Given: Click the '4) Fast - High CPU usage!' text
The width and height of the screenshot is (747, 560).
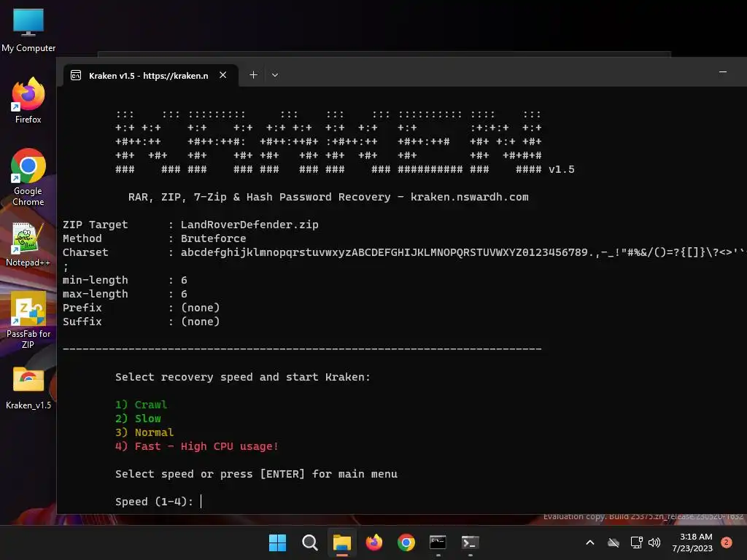Looking at the screenshot, I should tap(197, 446).
